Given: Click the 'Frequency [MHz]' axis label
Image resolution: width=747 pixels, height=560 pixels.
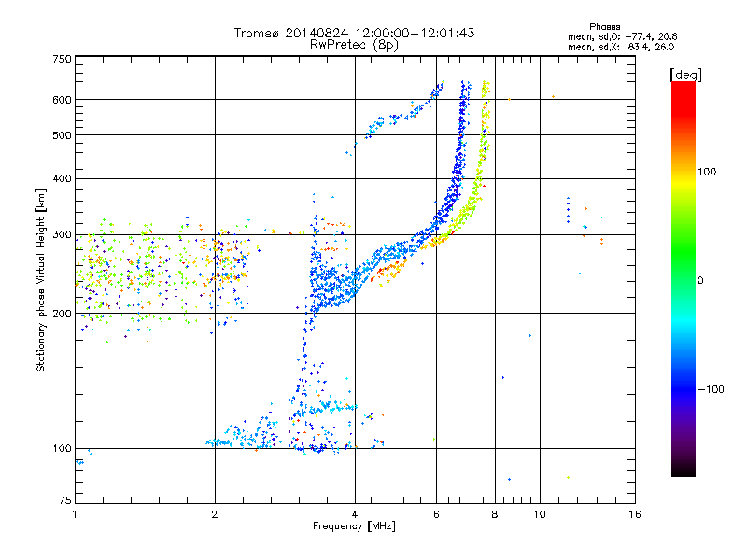Looking at the screenshot, I should click(354, 526).
